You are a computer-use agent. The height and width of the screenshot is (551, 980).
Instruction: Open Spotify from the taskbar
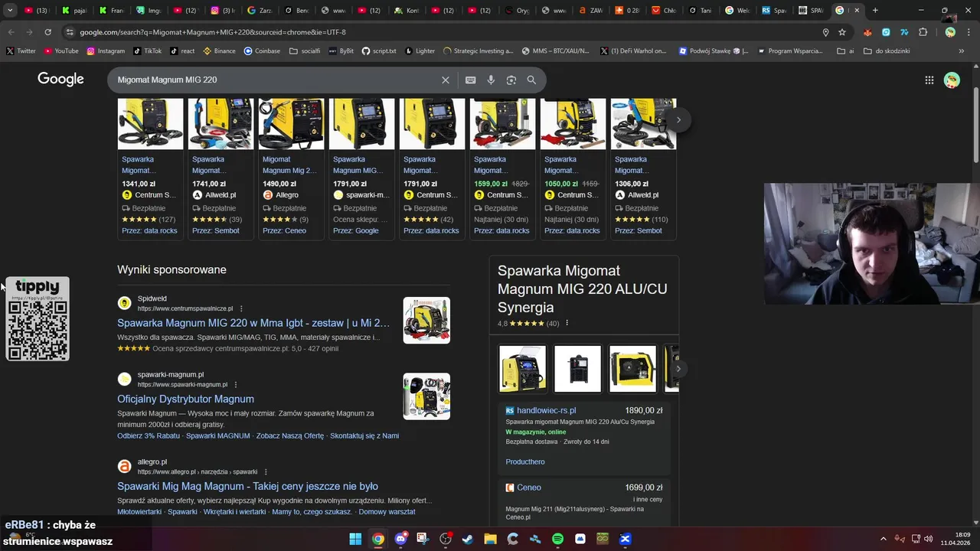(557, 539)
